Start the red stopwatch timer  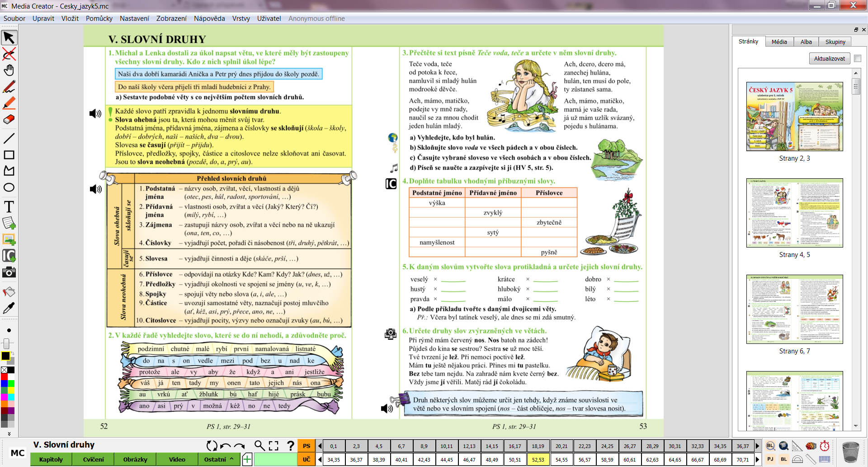(825, 446)
